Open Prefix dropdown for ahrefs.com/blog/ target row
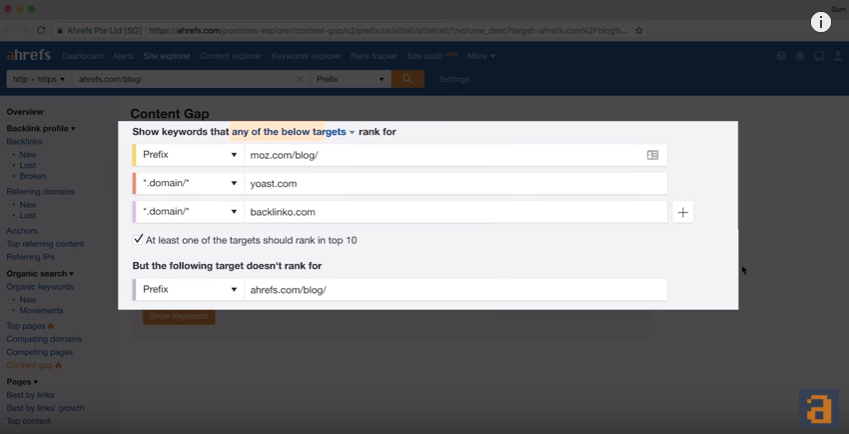 (190, 290)
